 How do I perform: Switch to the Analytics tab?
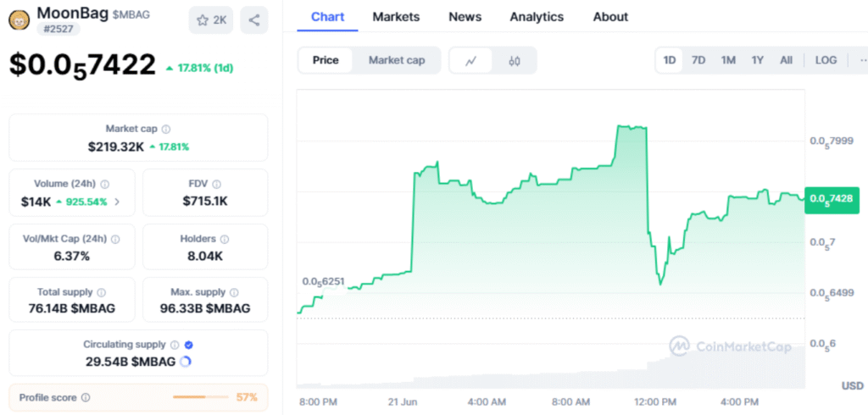537,17
